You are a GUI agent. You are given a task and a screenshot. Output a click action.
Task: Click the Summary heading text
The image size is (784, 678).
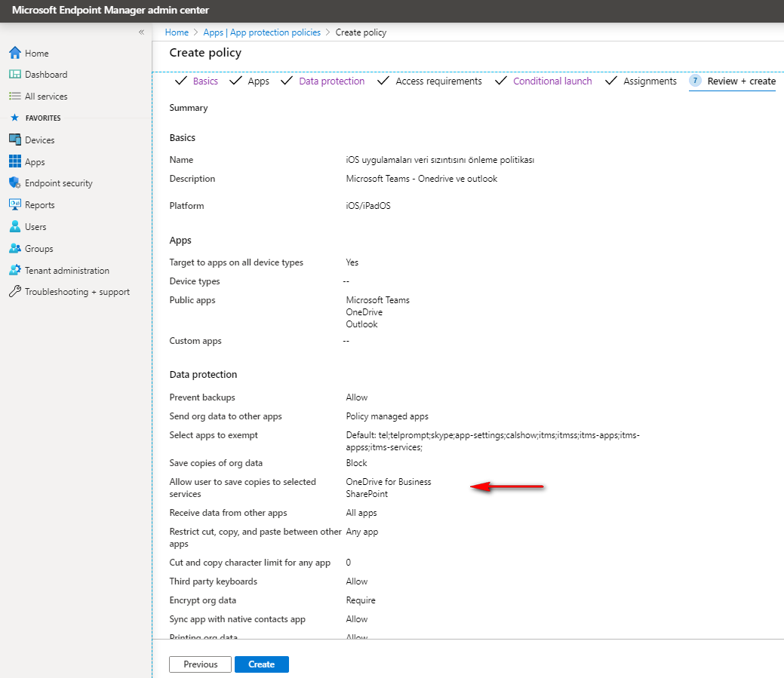189,108
